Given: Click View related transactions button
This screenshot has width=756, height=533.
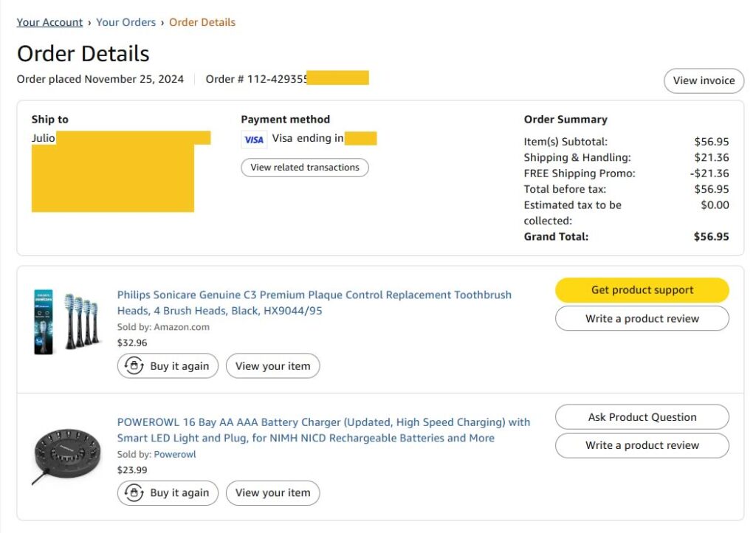Looking at the screenshot, I should point(305,168).
